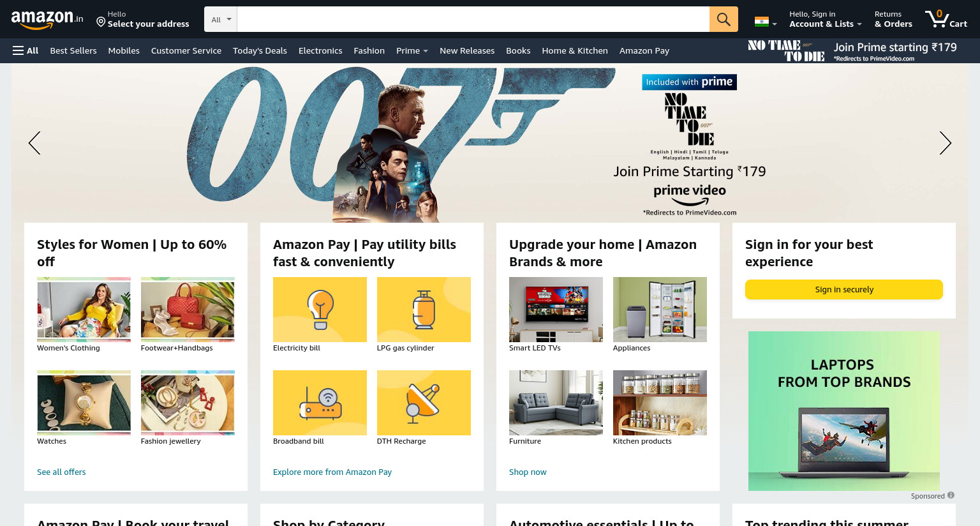Click the Amazon.in logo

(x=47, y=19)
